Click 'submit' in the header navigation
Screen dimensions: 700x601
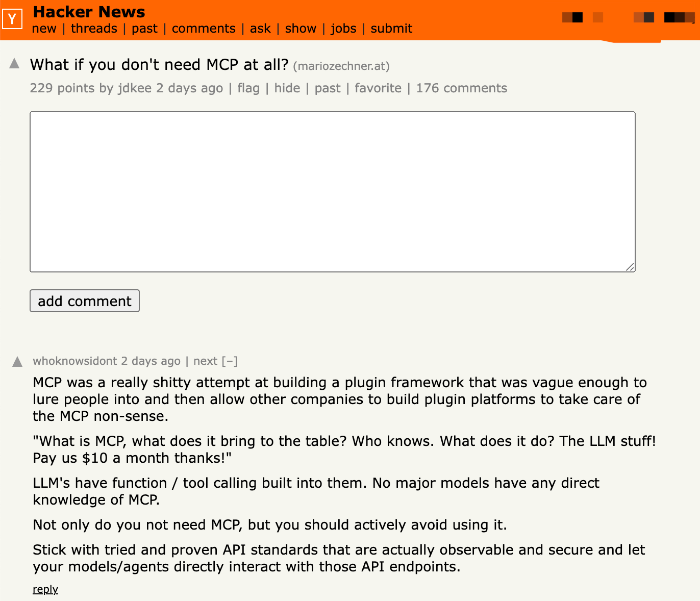(x=391, y=29)
